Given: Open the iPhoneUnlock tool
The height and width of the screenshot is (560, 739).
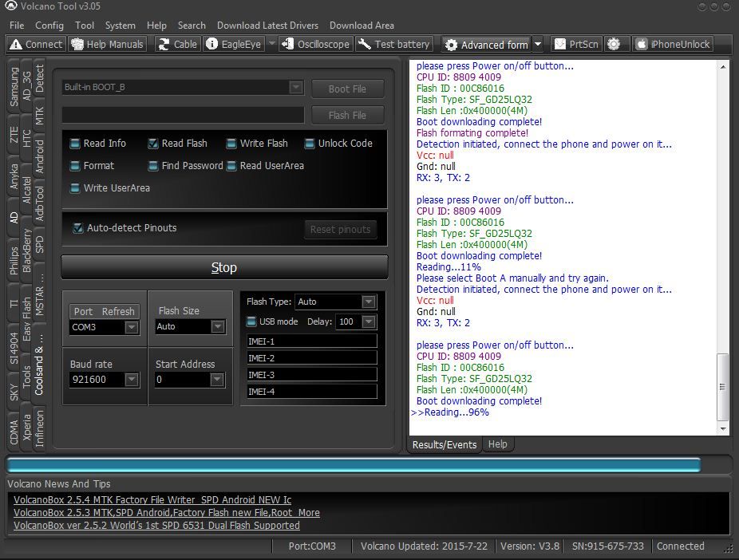Looking at the screenshot, I should [x=673, y=45].
